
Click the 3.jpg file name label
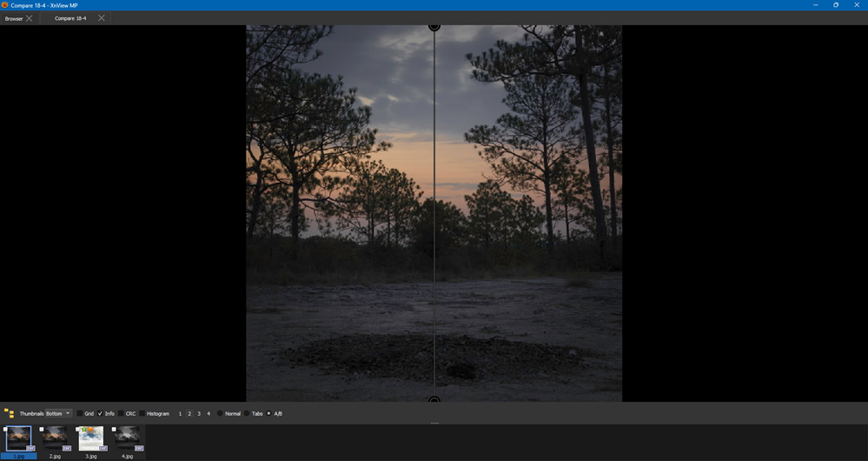pos(90,456)
